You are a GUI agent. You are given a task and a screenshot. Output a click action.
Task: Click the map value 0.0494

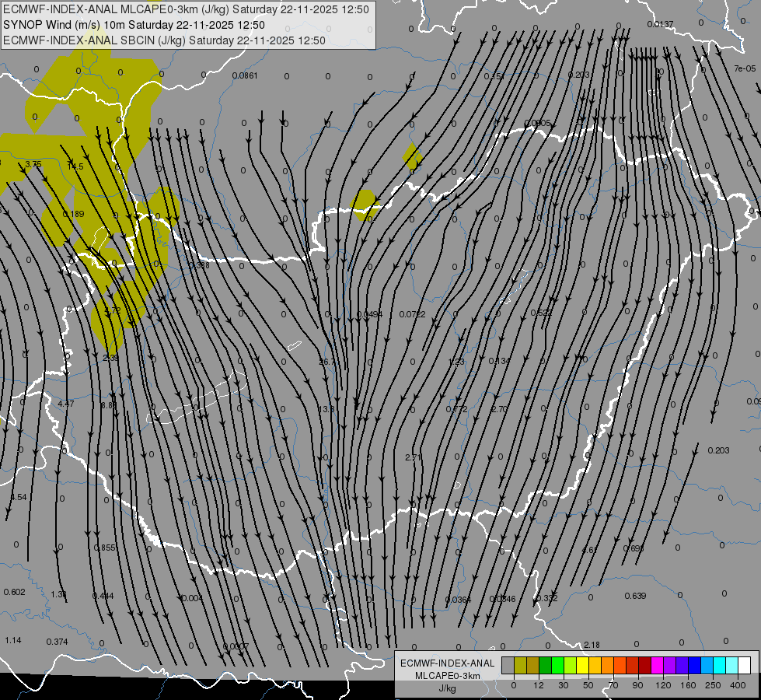click(369, 314)
